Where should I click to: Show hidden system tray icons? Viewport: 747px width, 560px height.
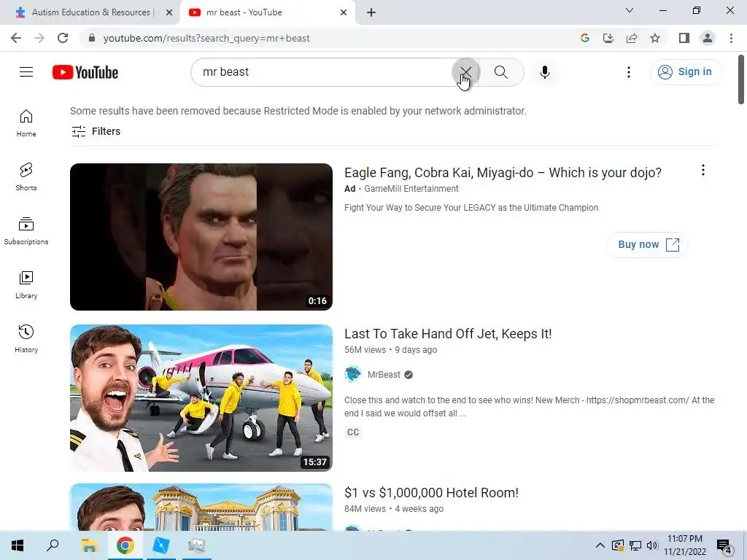[x=600, y=545]
